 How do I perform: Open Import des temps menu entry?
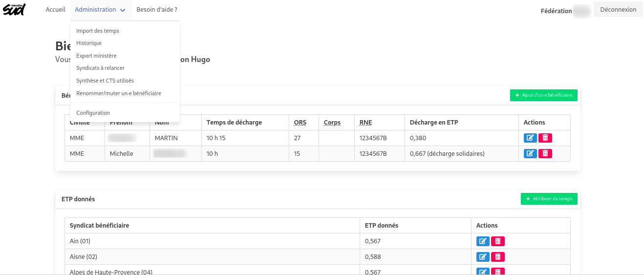tap(98, 31)
